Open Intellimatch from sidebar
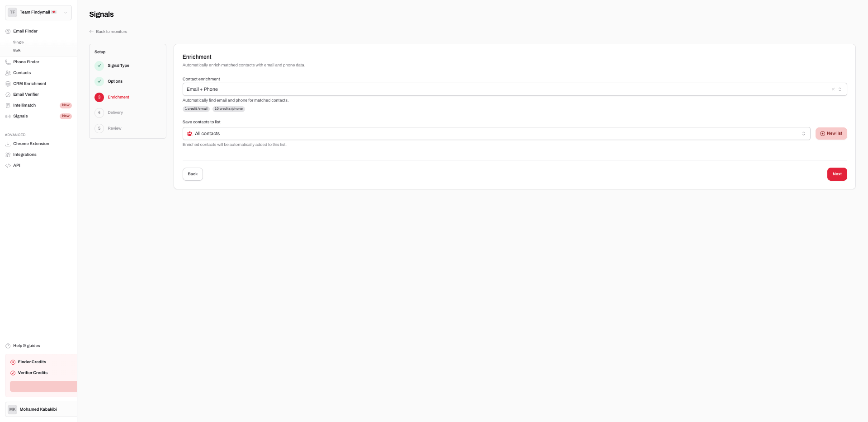The image size is (868, 422). 24,105
